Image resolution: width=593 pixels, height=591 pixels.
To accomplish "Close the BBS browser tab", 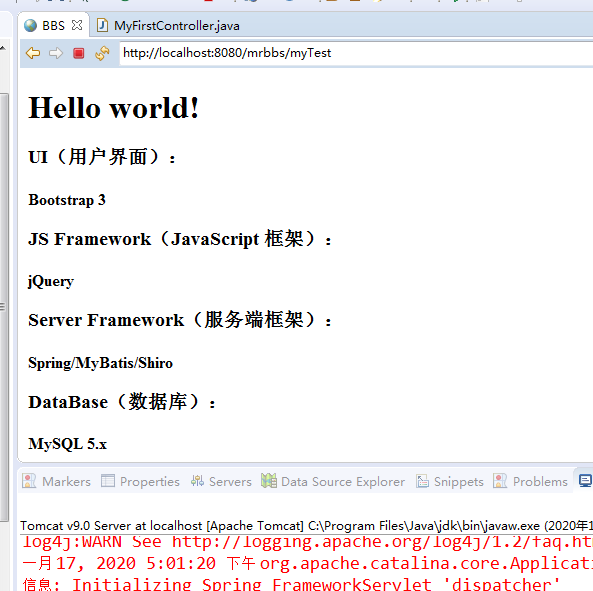I will pos(77,25).
